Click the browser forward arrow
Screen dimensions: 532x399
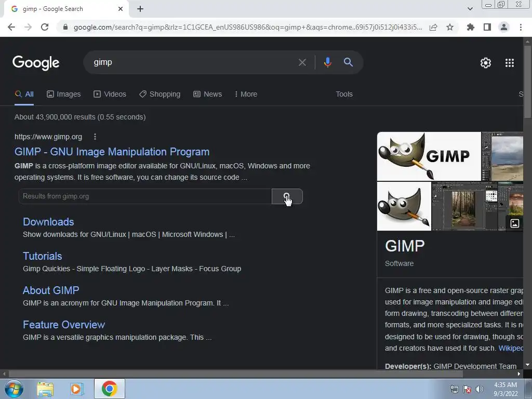[28, 27]
